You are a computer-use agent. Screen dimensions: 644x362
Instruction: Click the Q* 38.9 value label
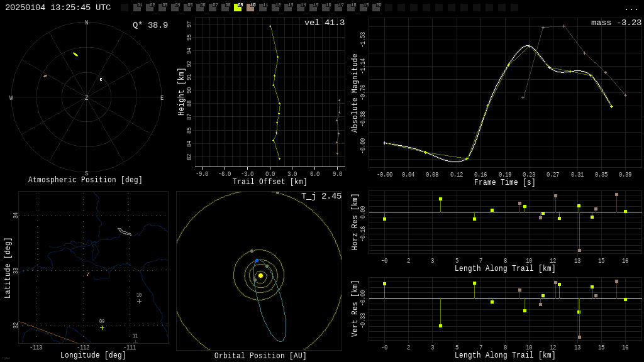pyautogui.click(x=150, y=25)
